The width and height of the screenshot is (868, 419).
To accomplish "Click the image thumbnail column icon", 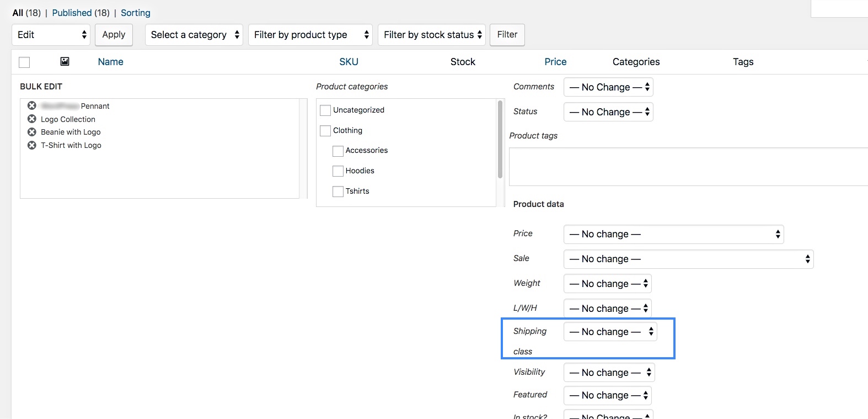I will 65,61.
